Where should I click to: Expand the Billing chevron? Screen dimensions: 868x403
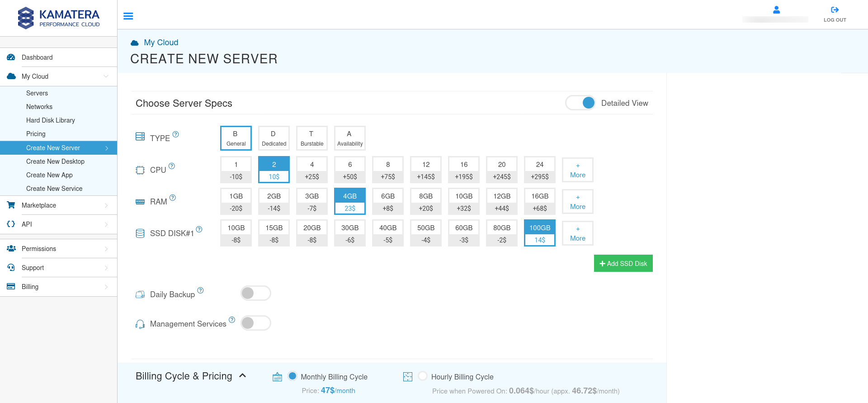point(106,287)
